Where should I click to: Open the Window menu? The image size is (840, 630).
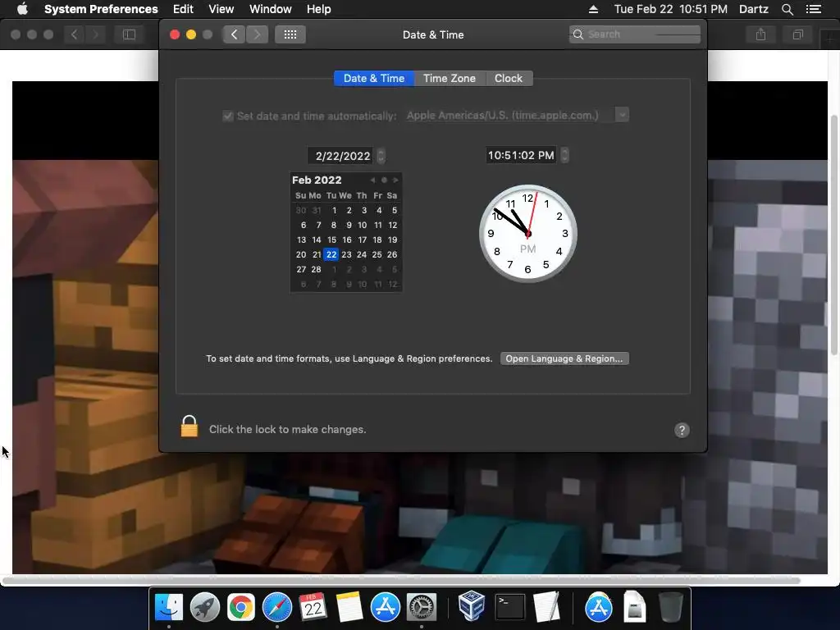pos(271,9)
